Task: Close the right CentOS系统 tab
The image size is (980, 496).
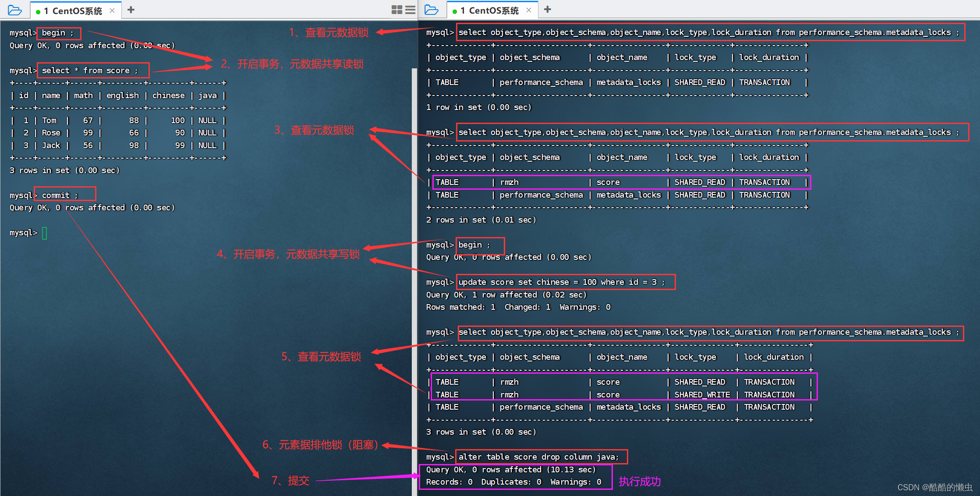Action: coord(529,10)
